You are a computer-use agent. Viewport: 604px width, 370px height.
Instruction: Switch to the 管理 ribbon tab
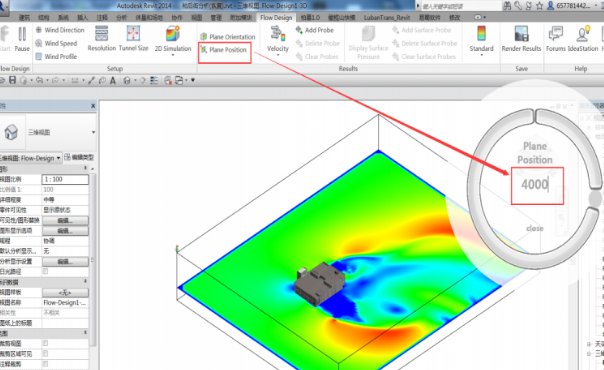coord(216,18)
